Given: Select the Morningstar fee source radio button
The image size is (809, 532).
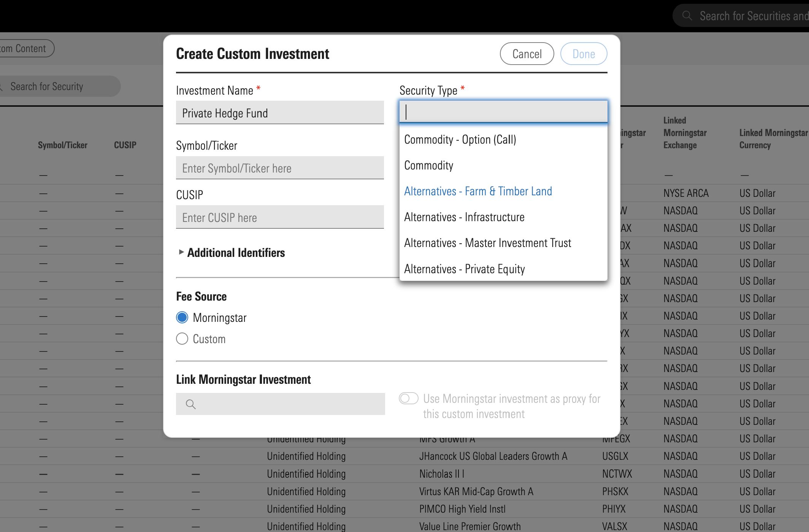Looking at the screenshot, I should coord(182,317).
